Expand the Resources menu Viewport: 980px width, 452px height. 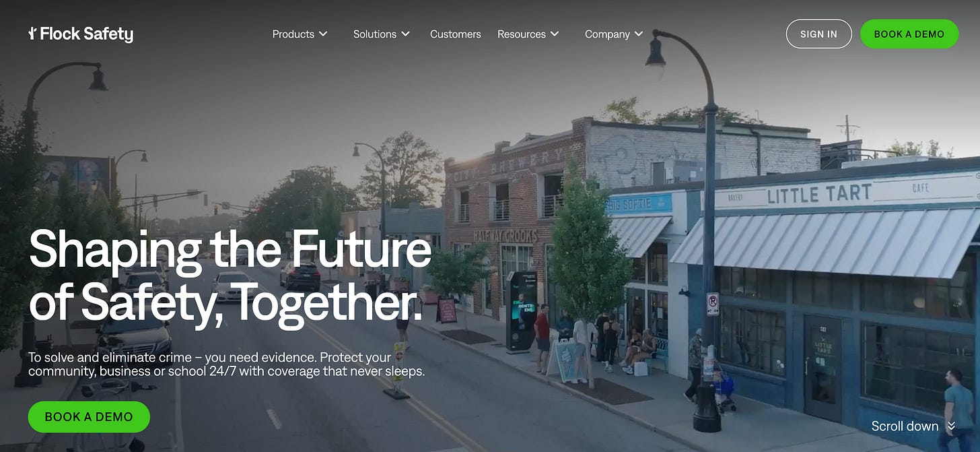[528, 34]
